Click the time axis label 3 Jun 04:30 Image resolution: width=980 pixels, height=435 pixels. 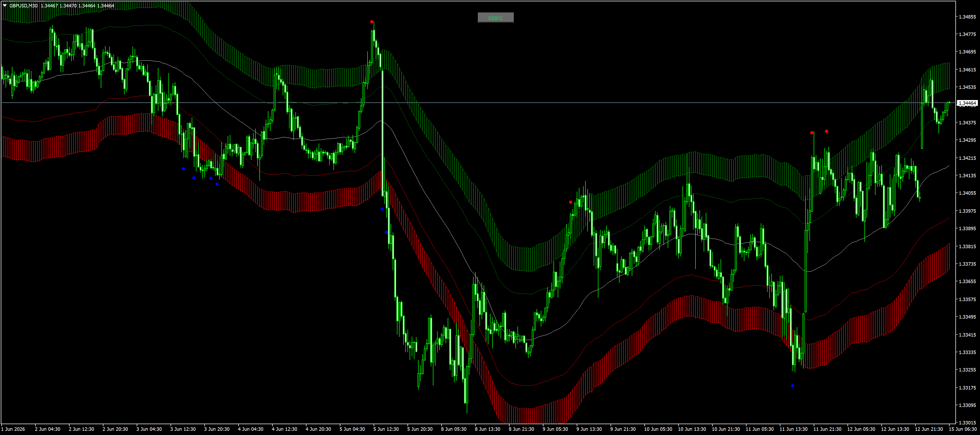pyautogui.click(x=149, y=429)
